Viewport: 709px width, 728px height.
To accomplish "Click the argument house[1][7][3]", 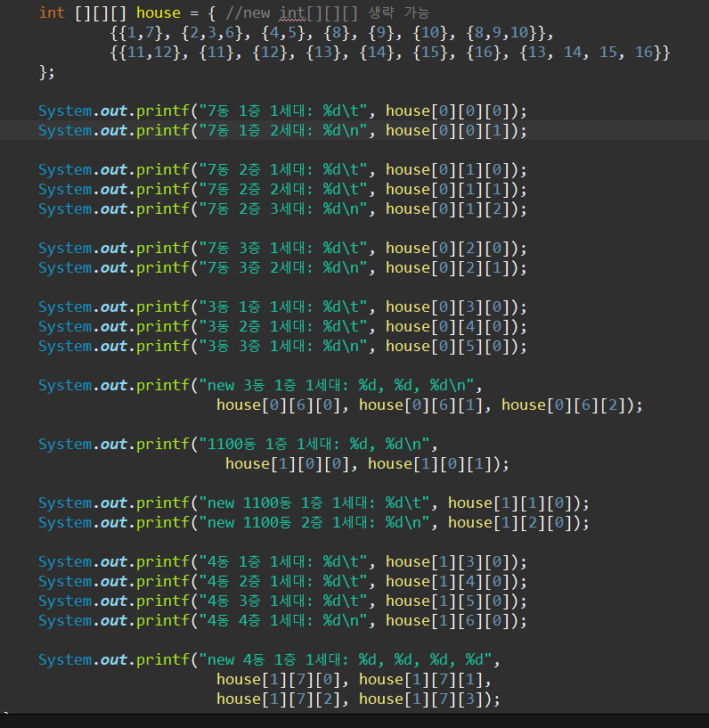I will 420,699.
